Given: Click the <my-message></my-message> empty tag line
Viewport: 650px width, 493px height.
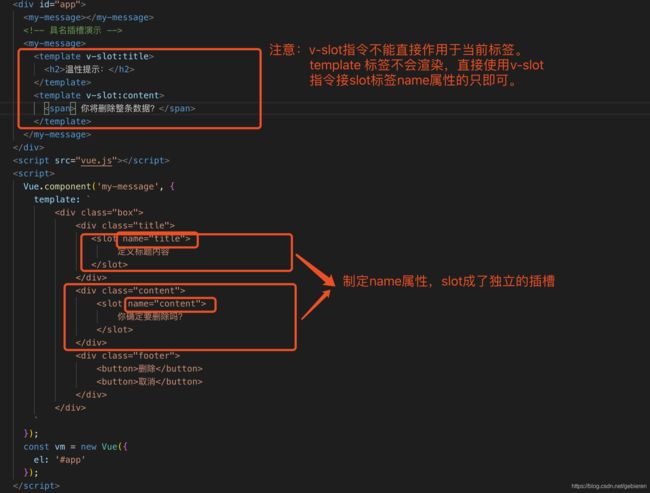Looking at the screenshot, I should click(89, 17).
